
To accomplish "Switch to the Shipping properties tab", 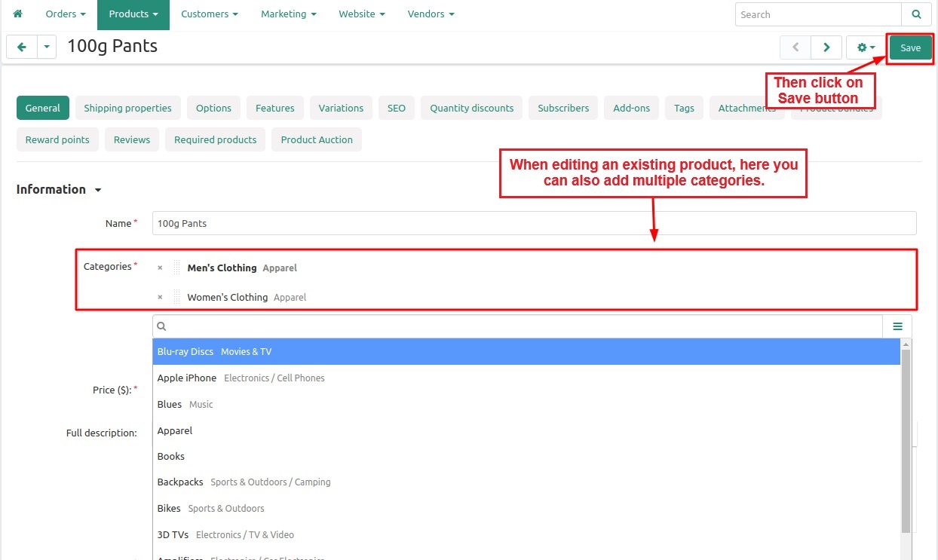I will point(127,108).
